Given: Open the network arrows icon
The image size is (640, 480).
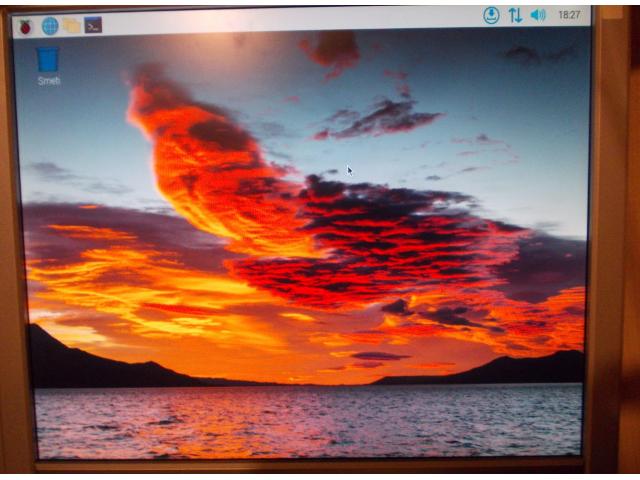Looking at the screenshot, I should (x=515, y=16).
